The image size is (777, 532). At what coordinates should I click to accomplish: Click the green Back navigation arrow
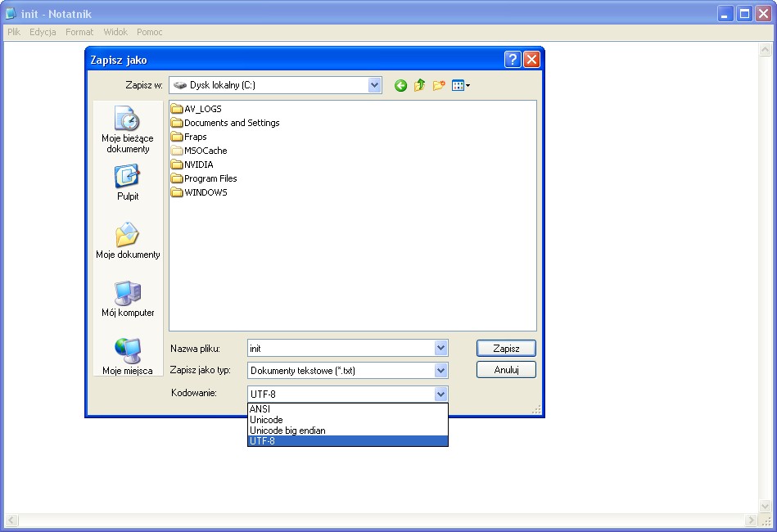coord(400,85)
